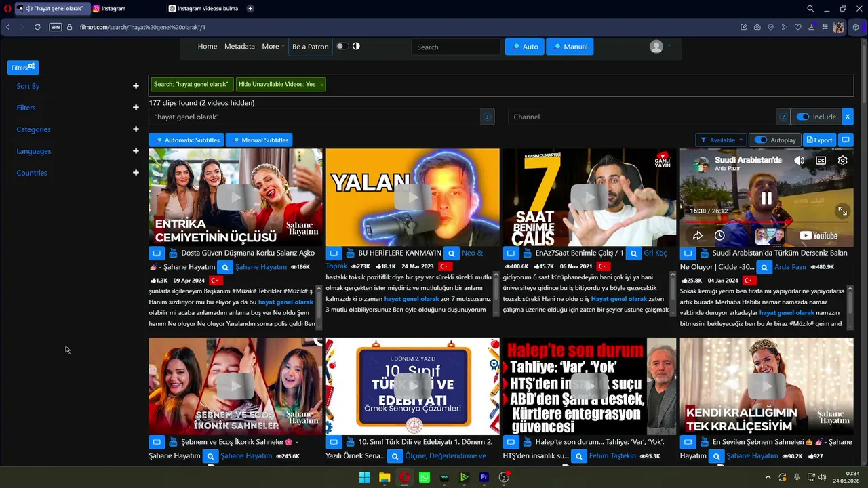Expand the Countries section
Viewport: 868px width, 488px height.
tap(136, 173)
